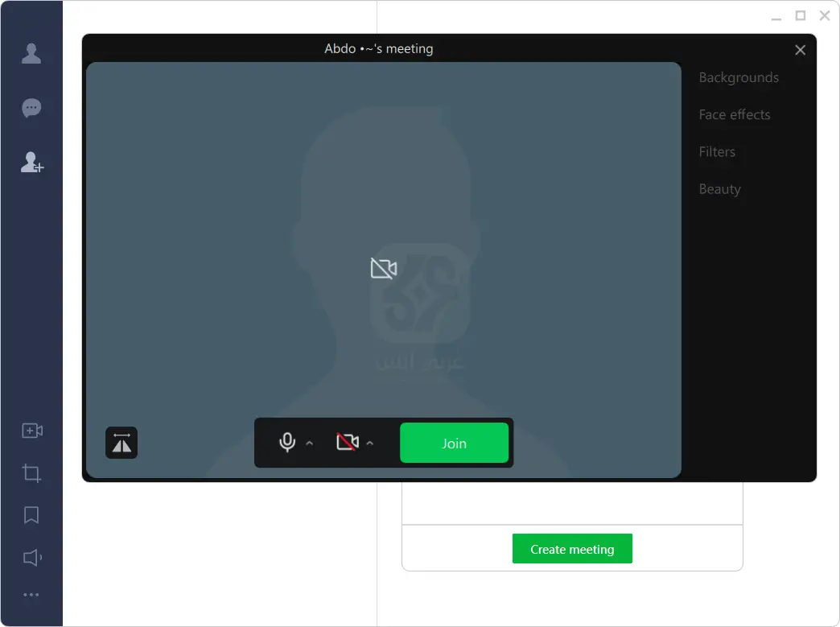Open the Backgrounds tab
This screenshot has width=840, height=627.
pos(738,77)
